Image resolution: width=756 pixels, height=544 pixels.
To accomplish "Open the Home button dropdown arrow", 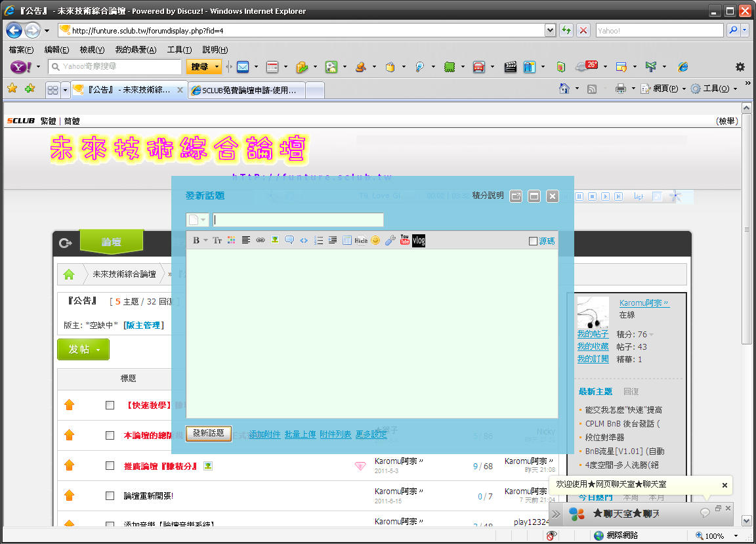I will 577,89.
